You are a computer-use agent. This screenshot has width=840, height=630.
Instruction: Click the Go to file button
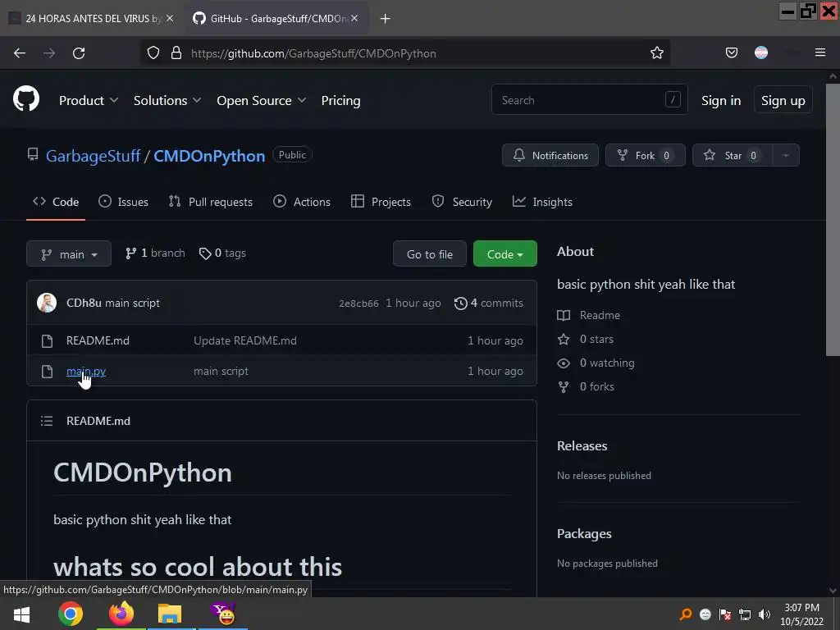tap(430, 254)
